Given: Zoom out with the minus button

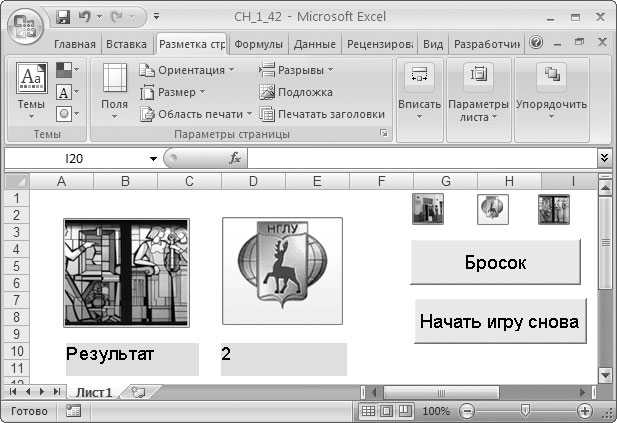Looking at the screenshot, I should tap(467, 411).
